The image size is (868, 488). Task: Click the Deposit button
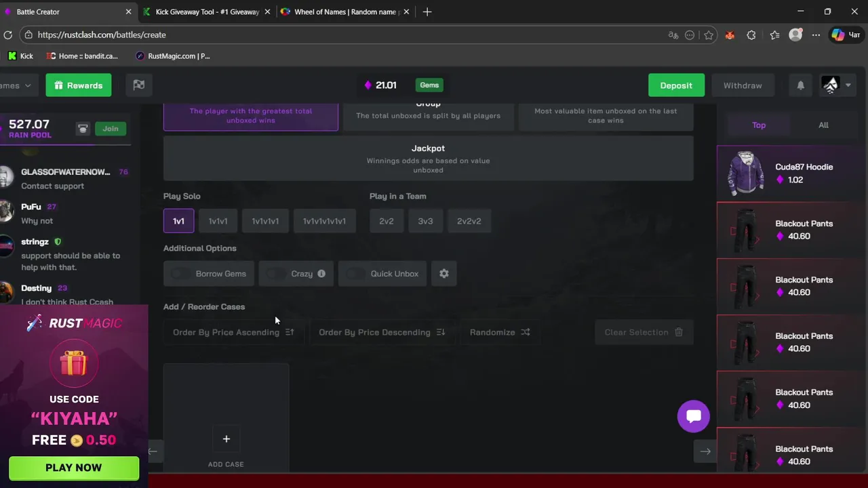676,85
